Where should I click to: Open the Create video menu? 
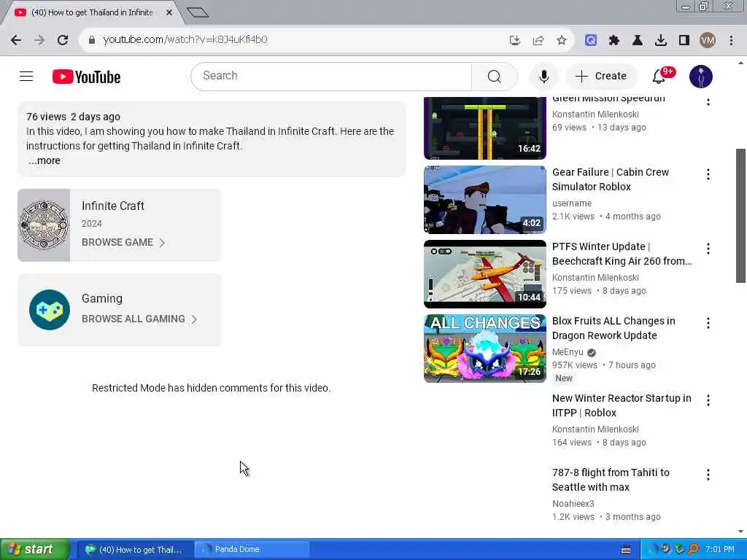tap(601, 76)
